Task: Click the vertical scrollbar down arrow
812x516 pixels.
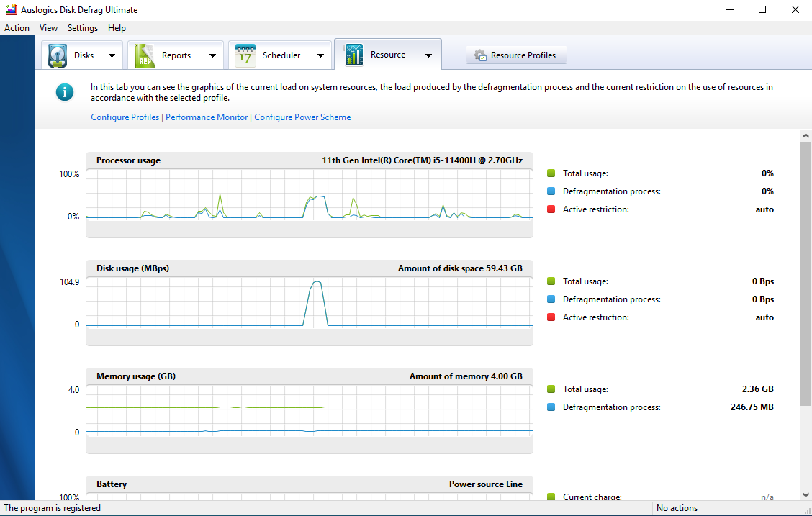Action: click(x=806, y=495)
